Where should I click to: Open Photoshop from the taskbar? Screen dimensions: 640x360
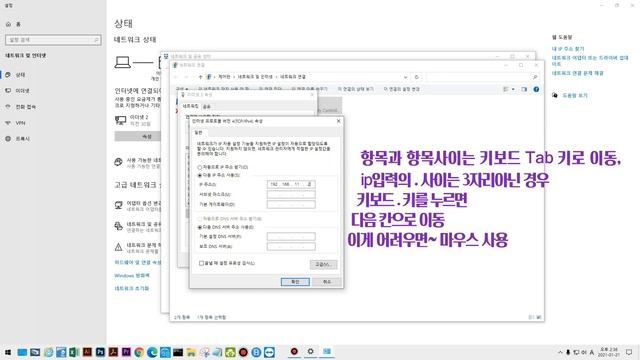coord(100,352)
